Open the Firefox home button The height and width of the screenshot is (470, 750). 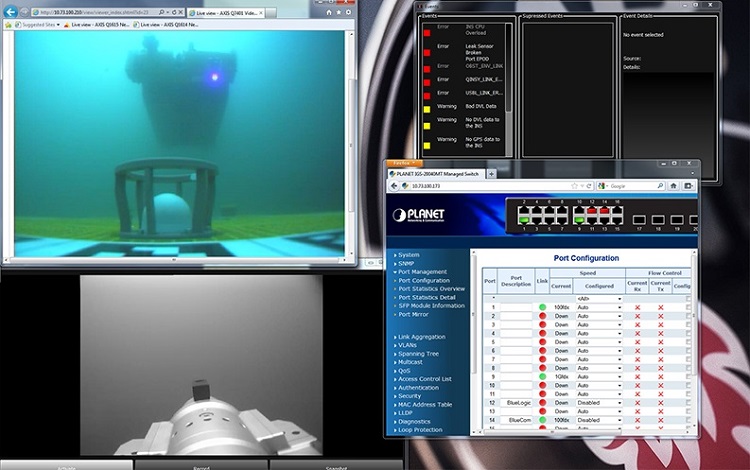(673, 186)
